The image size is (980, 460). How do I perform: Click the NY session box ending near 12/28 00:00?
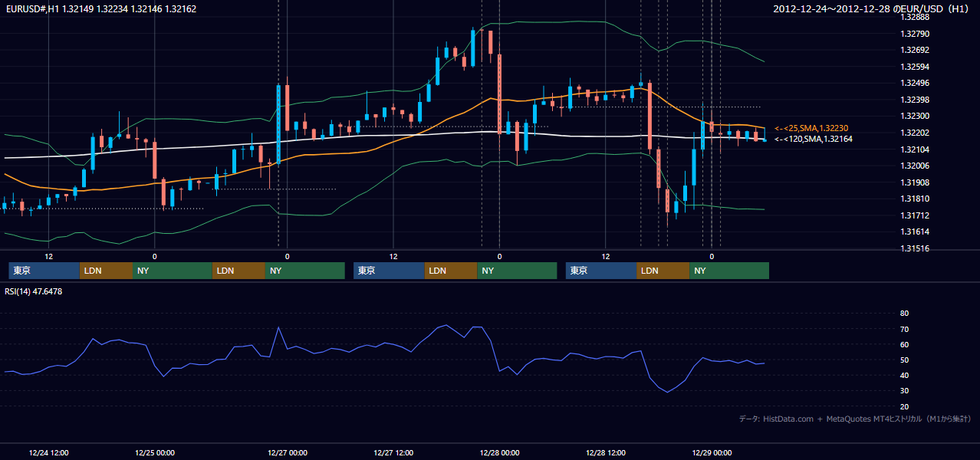pyautogui.click(x=517, y=271)
